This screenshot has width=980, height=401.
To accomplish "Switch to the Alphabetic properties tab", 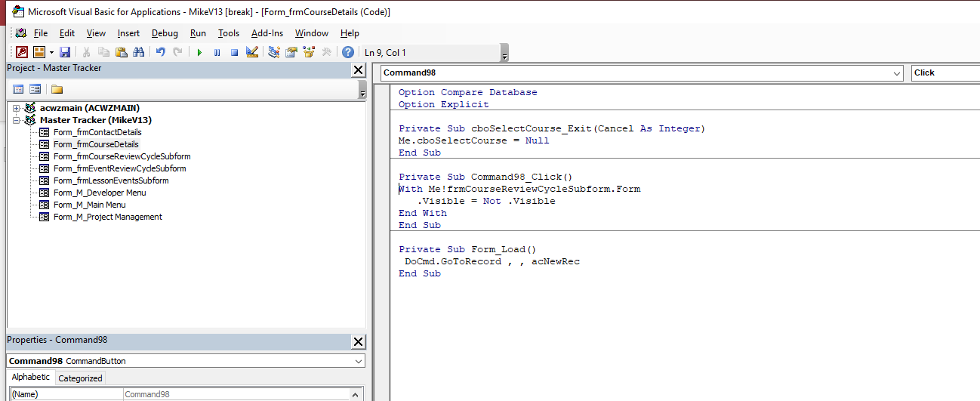I will 30,378.
